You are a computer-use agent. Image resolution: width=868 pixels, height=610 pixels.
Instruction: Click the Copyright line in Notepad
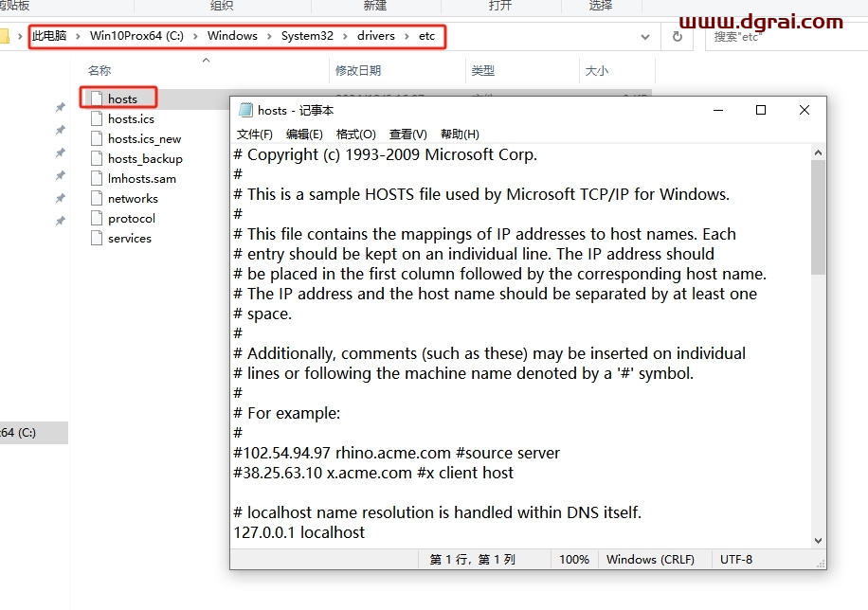[x=386, y=154]
